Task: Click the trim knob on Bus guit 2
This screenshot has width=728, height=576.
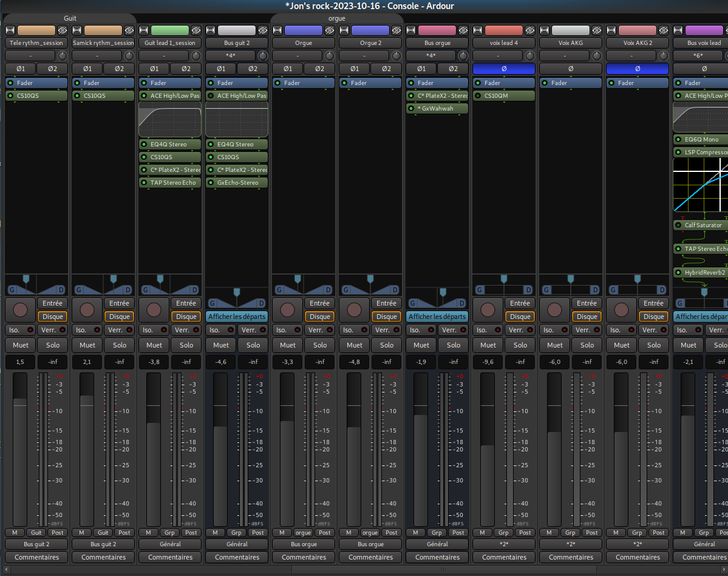Action: pos(262,55)
